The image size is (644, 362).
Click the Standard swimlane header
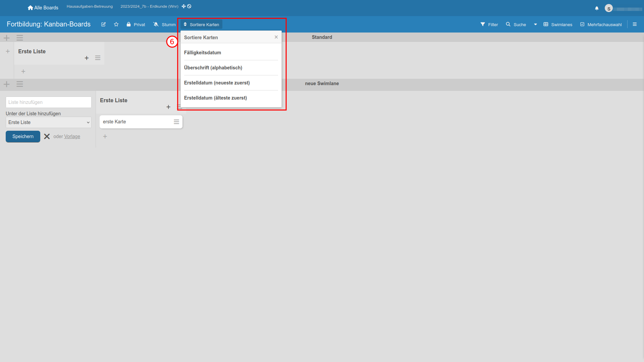coord(322,37)
